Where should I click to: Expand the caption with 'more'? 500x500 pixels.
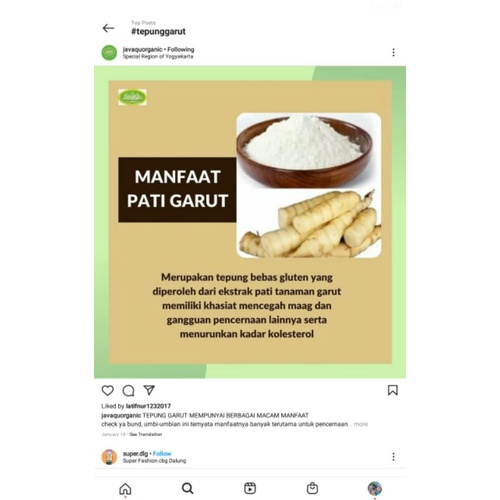(361, 424)
